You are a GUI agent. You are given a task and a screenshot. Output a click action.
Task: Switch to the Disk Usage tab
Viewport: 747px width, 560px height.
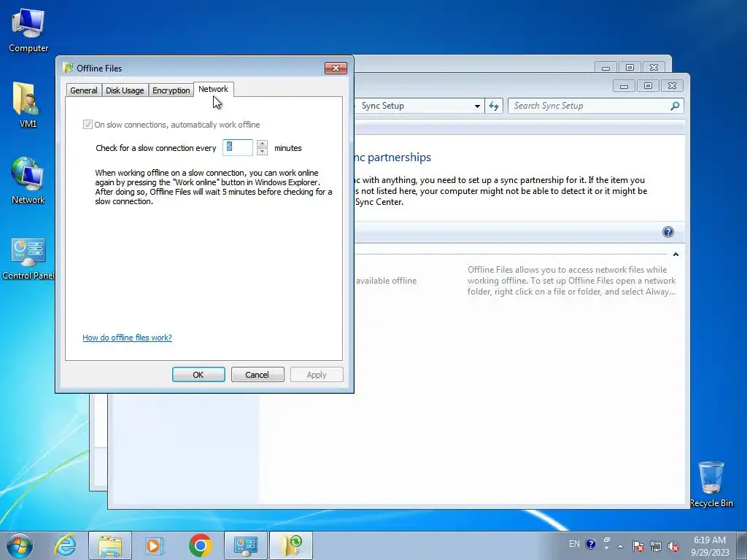tap(125, 90)
